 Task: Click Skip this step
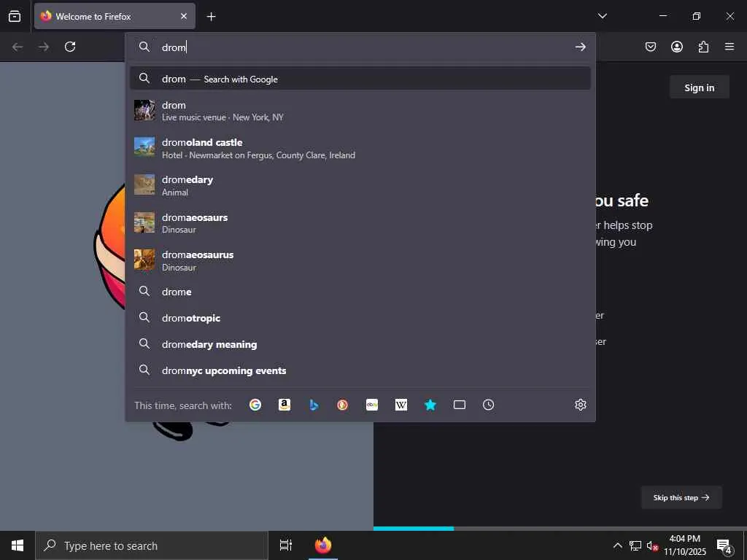click(681, 497)
